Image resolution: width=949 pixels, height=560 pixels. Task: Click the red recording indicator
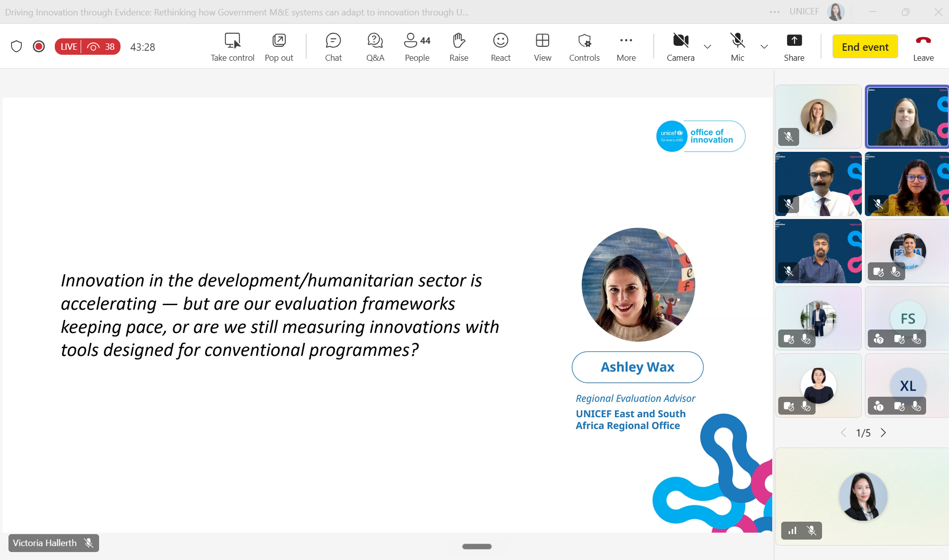point(39,47)
